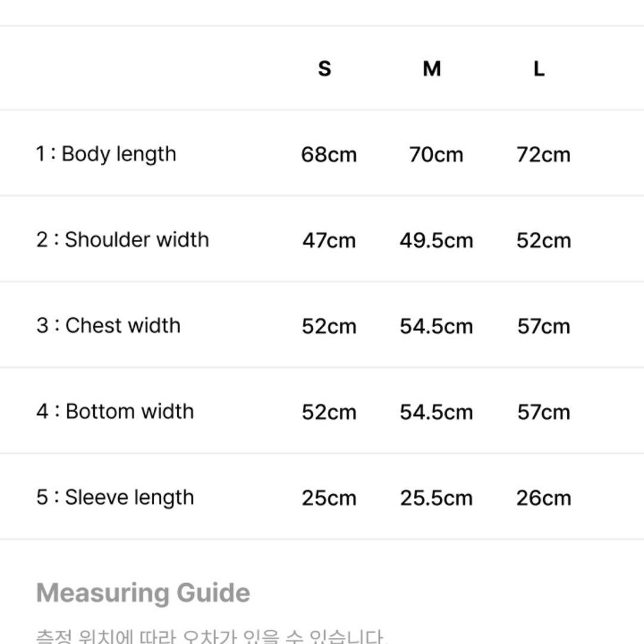The height and width of the screenshot is (644, 644).
Task: Click the 49.5cm shoulder width value
Action: click(436, 241)
